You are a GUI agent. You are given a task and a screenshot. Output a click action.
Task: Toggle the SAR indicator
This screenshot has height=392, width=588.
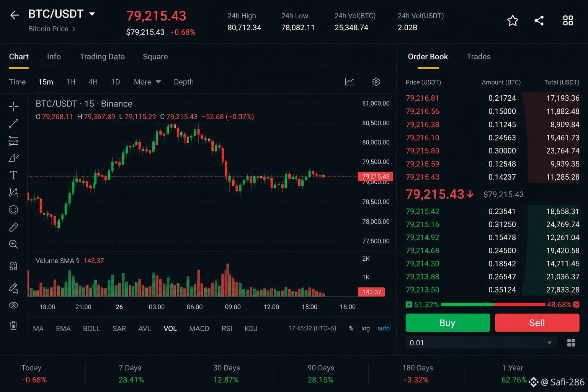tap(119, 328)
